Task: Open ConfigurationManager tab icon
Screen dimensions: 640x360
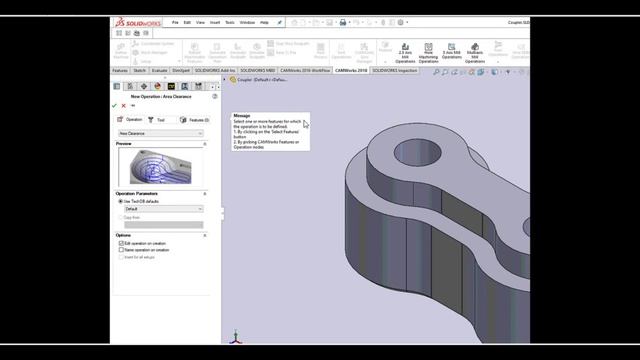Action: pyautogui.click(x=144, y=86)
